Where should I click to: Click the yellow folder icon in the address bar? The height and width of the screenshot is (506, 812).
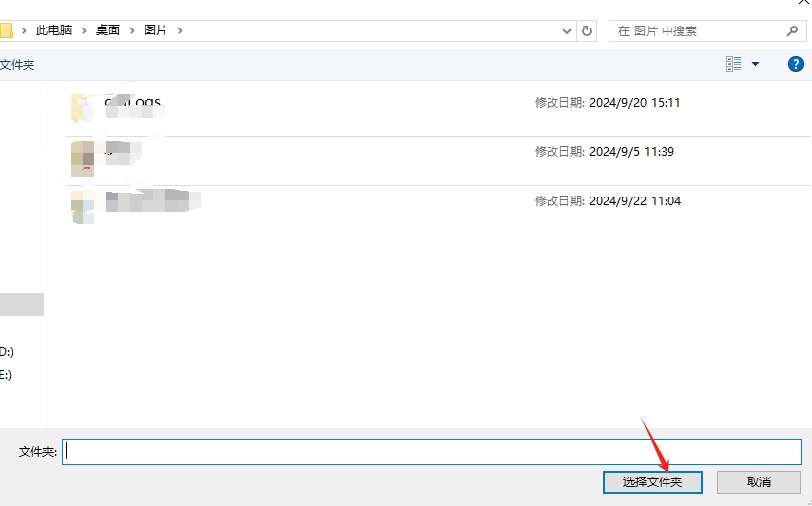(5, 30)
